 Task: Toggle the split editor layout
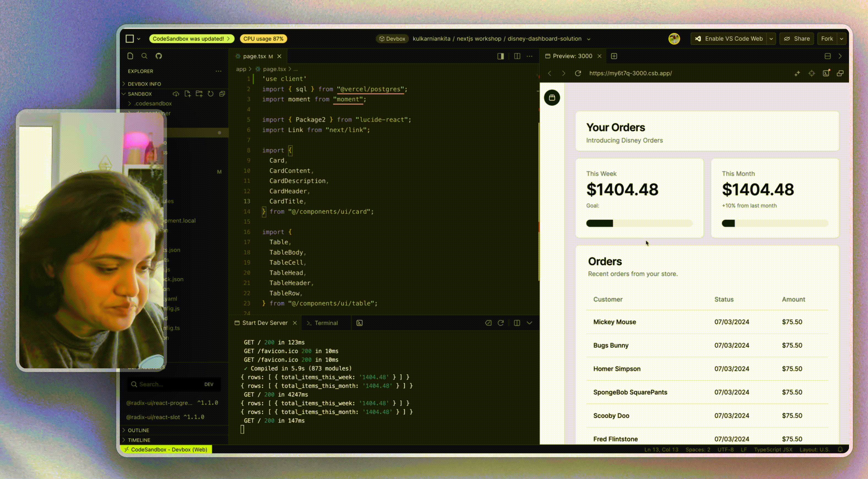coord(517,56)
